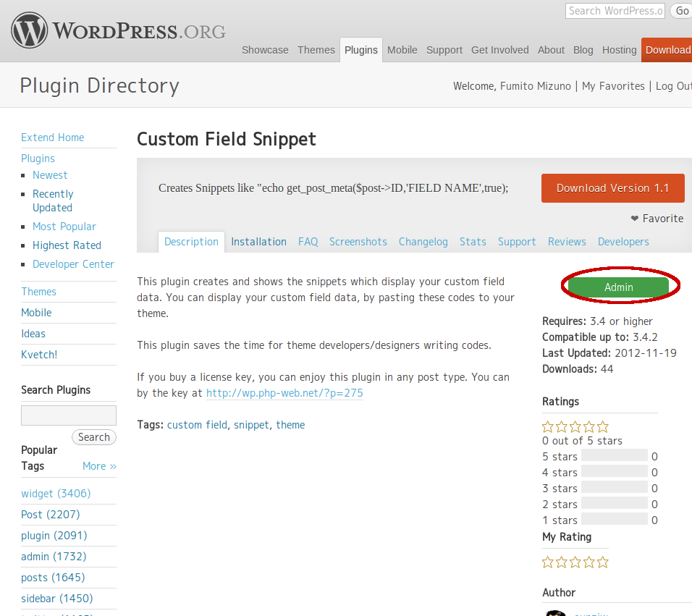Open the Hosting menu item
This screenshot has height=616, width=692.
[619, 50]
